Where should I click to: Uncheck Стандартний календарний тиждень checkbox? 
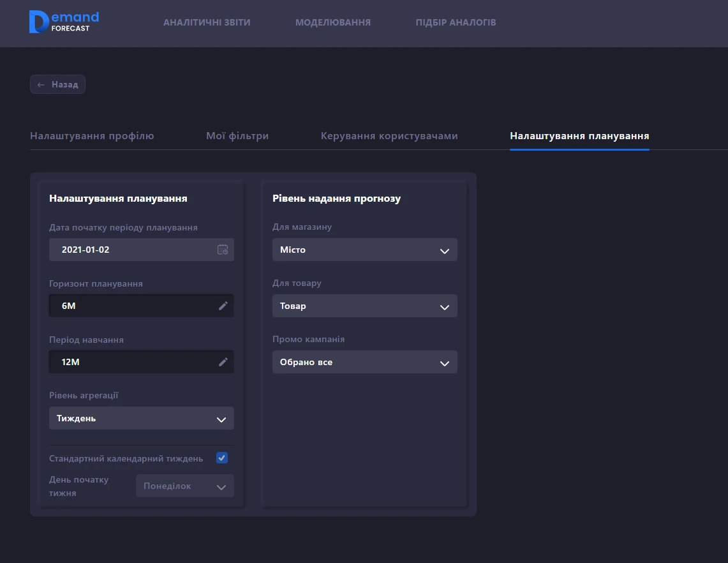[x=222, y=458]
